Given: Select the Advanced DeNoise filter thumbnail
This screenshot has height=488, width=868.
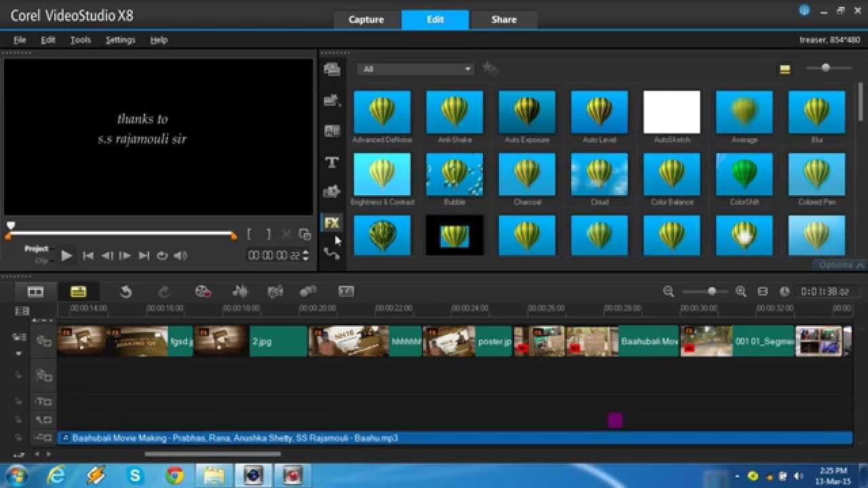Looking at the screenshot, I should pyautogui.click(x=382, y=112).
